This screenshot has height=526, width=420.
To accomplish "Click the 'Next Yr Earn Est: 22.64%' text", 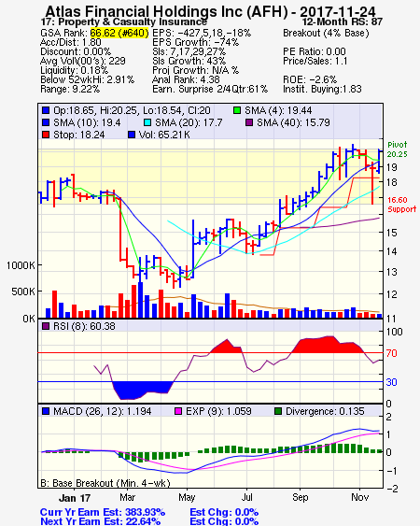I will (x=100, y=521).
